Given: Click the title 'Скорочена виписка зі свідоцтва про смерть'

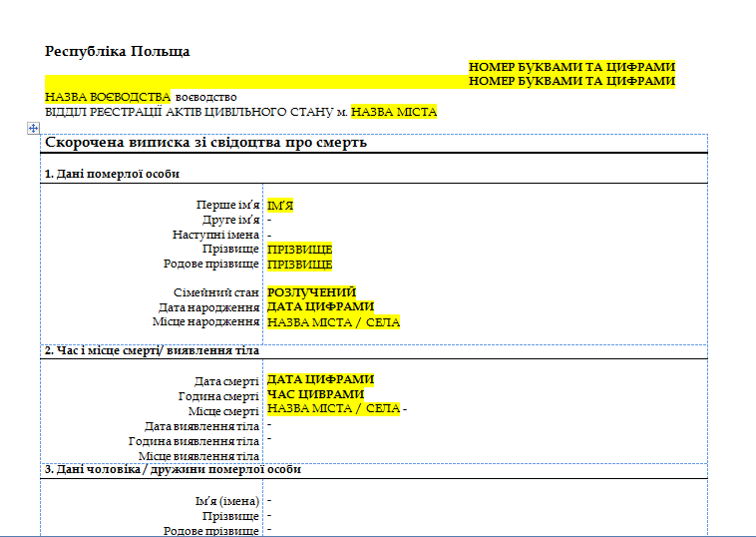Looking at the screenshot, I should tap(205, 143).
